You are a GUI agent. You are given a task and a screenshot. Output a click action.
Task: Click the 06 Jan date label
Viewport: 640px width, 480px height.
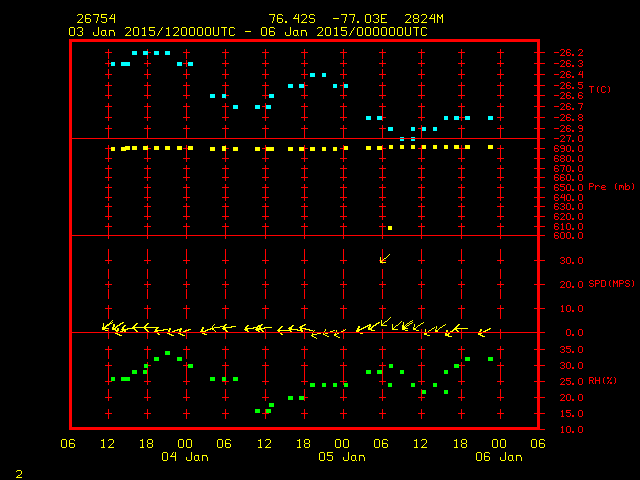[498, 457]
